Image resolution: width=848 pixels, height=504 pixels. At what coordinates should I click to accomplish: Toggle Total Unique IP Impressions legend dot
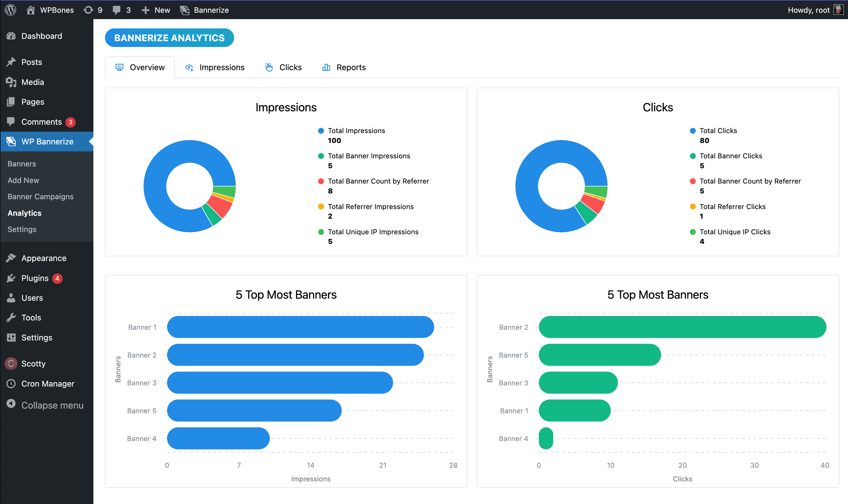click(x=321, y=232)
